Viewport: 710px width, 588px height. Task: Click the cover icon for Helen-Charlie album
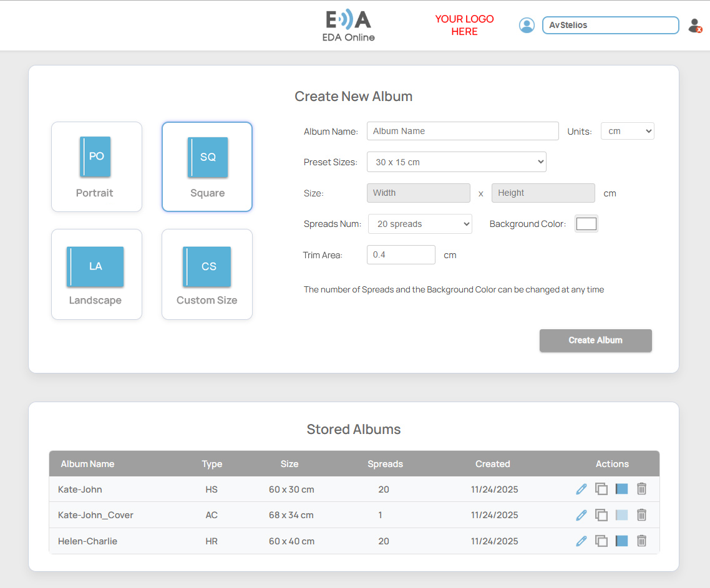621,541
